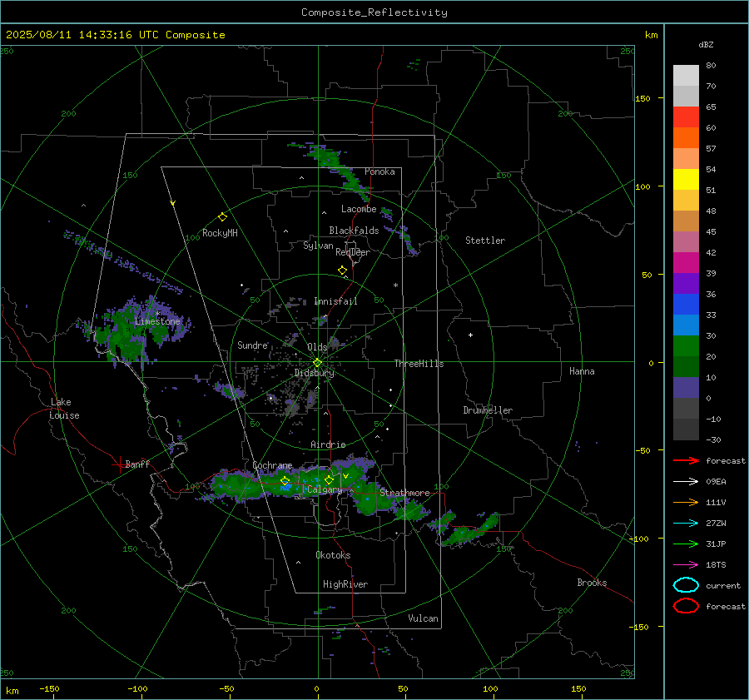Click the 42 dBZ magenta color swatch
Viewport: 749px width, 700px height.
686,262
